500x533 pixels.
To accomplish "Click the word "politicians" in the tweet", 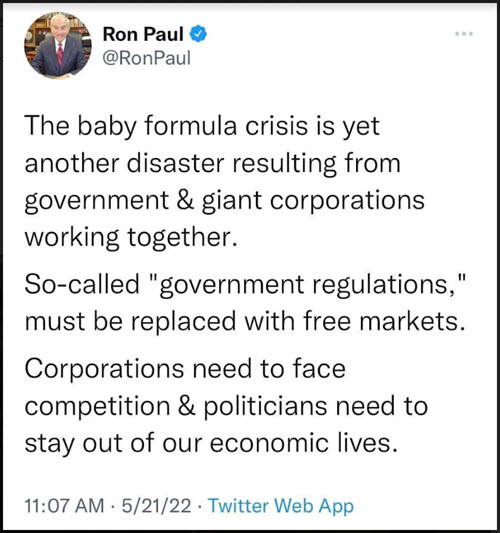I will tap(265, 407).
